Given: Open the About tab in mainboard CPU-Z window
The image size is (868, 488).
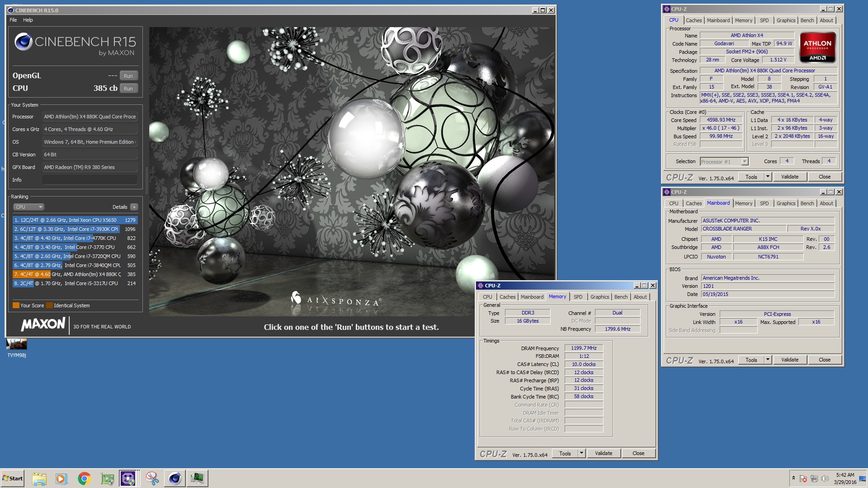Looking at the screenshot, I should point(826,203).
